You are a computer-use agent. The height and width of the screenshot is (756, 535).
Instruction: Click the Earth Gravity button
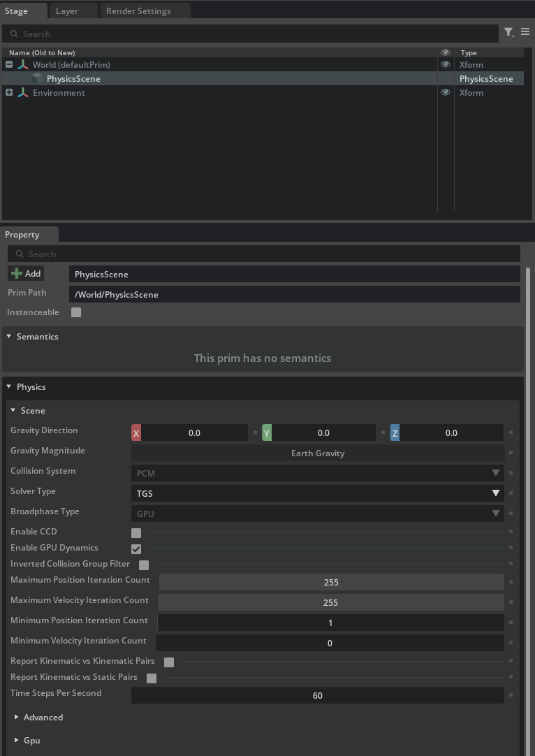[x=317, y=453]
